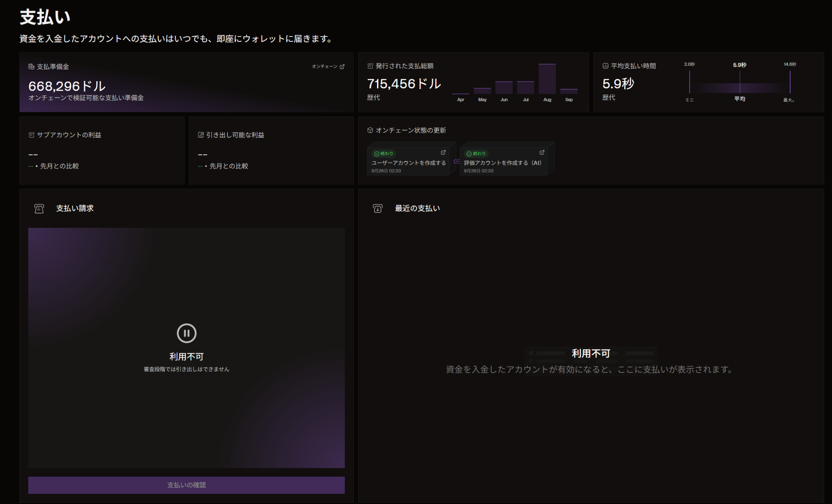Click オンチェーンで検証可能な支払い準備金 caption

click(86, 98)
